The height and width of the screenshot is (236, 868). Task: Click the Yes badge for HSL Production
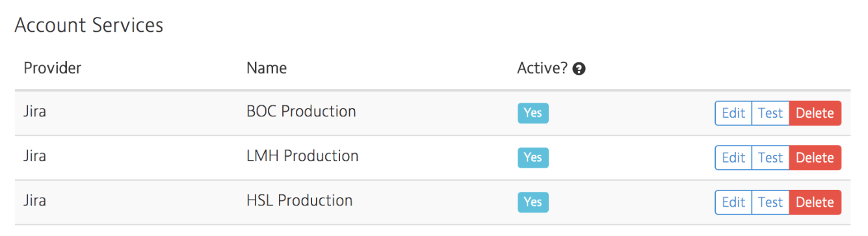[x=533, y=202]
